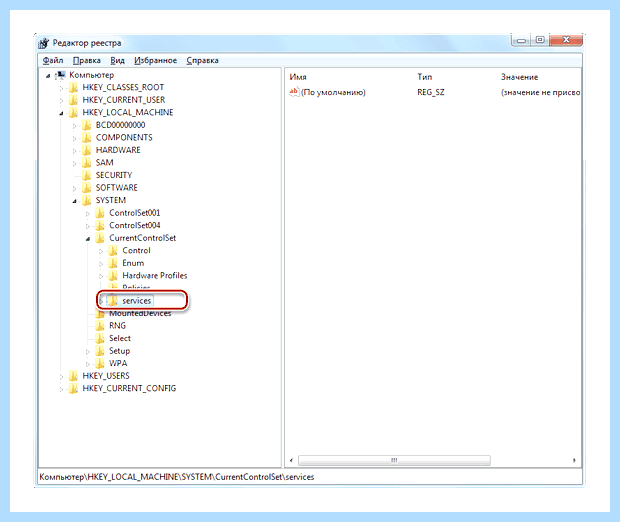Viewport: 620px width, 522px height.
Task: Click the HKEY_CURRENT_CONFIG folder icon
Action: [74, 389]
